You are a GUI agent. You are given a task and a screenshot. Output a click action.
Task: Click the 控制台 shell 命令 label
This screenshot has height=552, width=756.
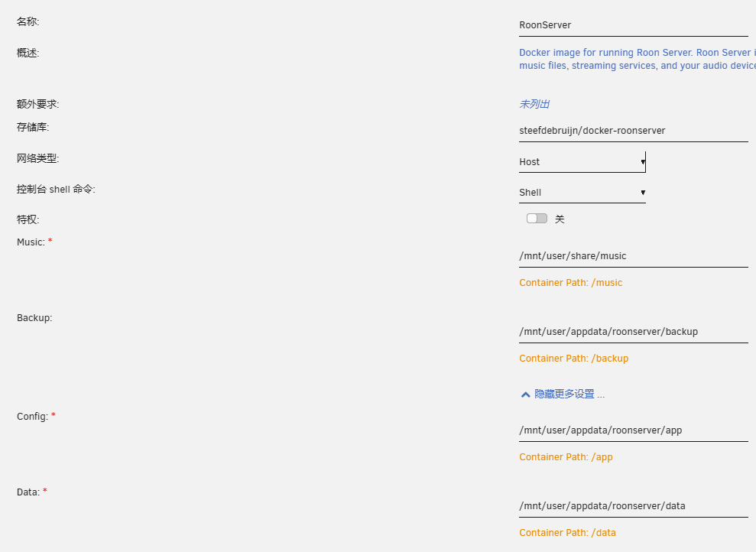(x=56, y=190)
